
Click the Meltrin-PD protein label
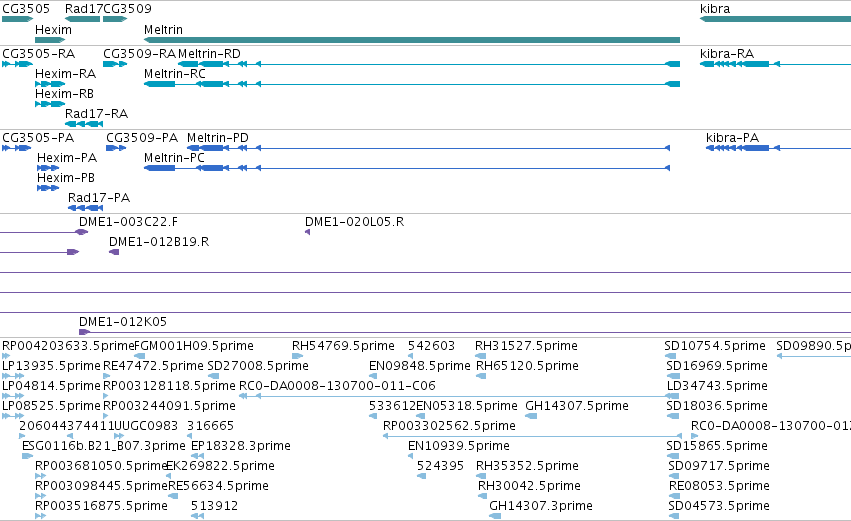(218, 138)
